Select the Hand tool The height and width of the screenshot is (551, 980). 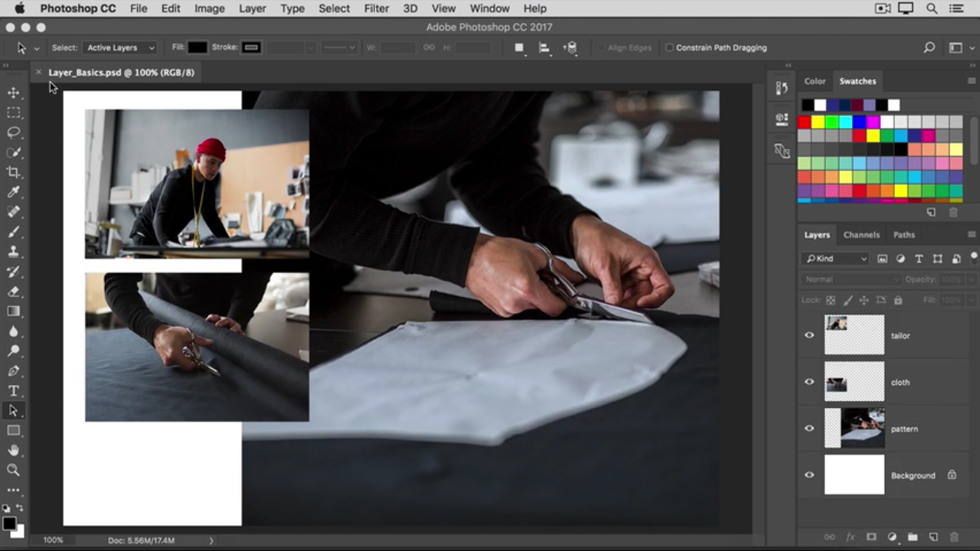click(14, 450)
